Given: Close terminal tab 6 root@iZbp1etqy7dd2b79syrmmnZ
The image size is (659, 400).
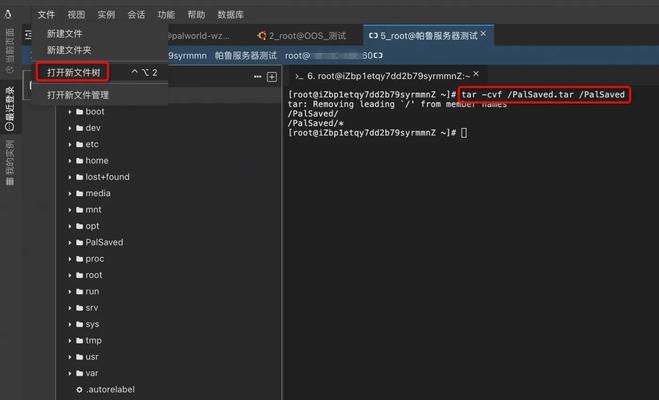Looking at the screenshot, I should tap(476, 74).
